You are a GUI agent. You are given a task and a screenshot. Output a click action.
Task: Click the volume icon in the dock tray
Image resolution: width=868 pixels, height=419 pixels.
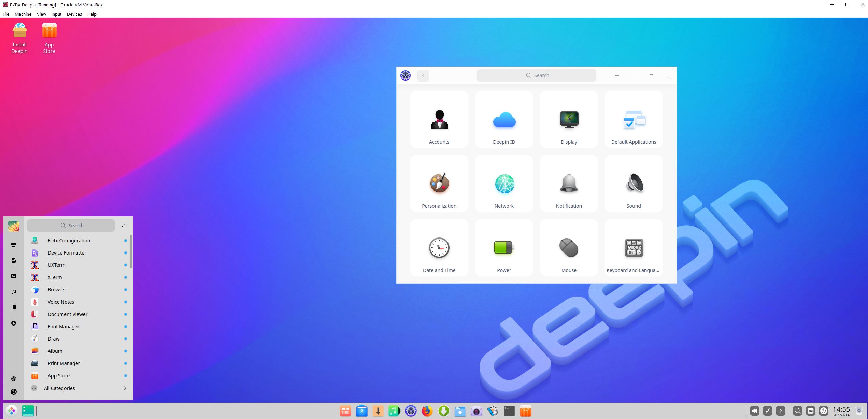754,411
